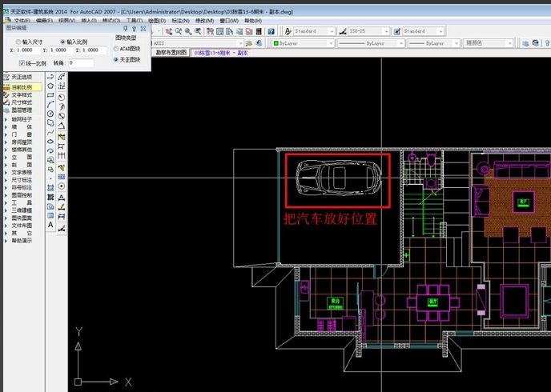Select the hatch tool
551x392 pixels.
50,188
